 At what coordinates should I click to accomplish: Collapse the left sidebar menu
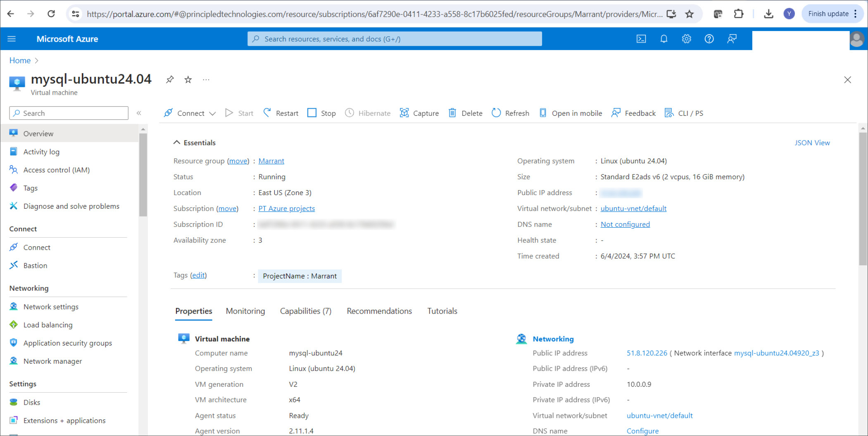(139, 113)
